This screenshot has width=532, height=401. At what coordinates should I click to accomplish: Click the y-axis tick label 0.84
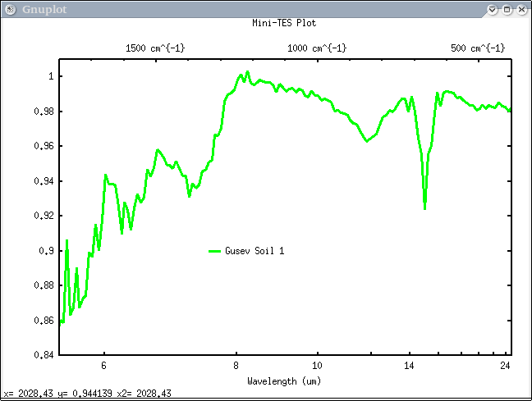point(44,355)
